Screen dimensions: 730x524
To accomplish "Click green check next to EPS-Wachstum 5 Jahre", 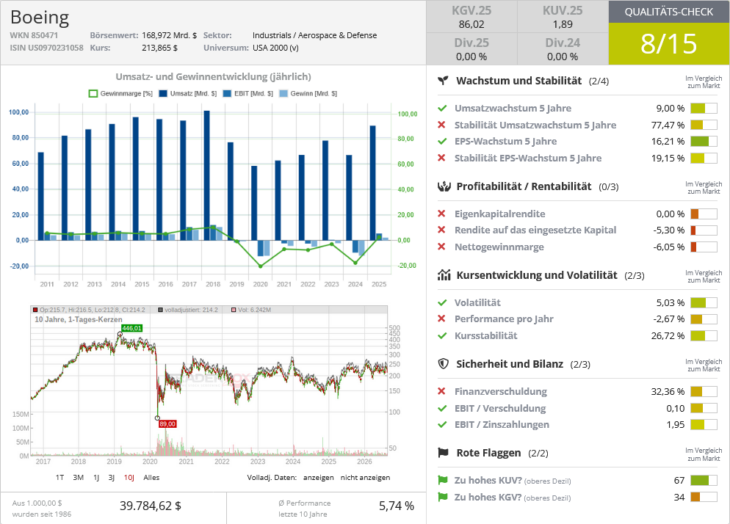I will coord(442,141).
